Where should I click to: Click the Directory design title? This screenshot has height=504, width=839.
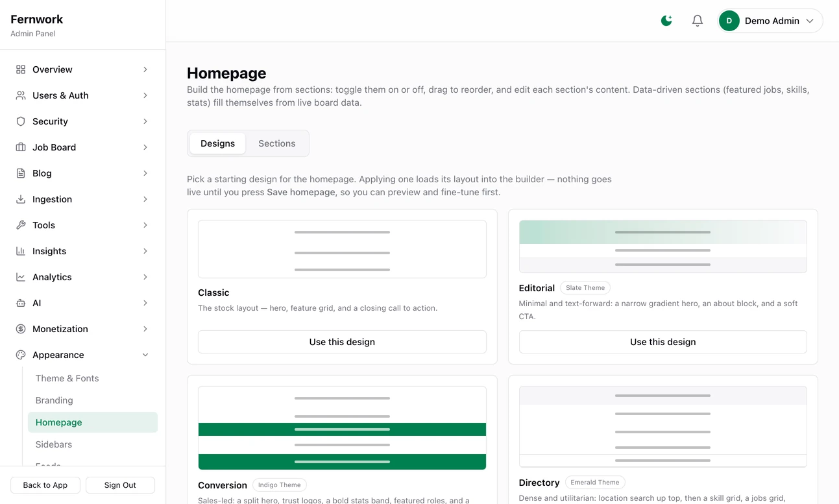pyautogui.click(x=539, y=483)
